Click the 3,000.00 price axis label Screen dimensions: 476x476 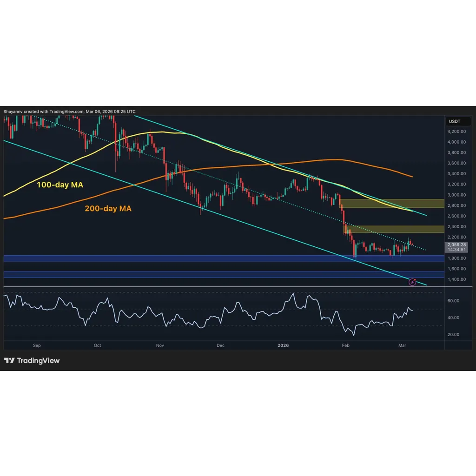pos(456,195)
